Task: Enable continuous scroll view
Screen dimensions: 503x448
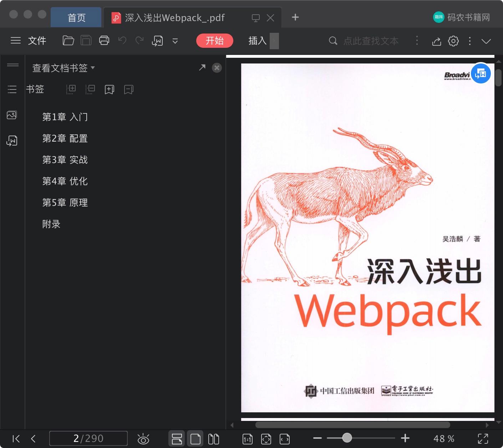Action: (177, 439)
